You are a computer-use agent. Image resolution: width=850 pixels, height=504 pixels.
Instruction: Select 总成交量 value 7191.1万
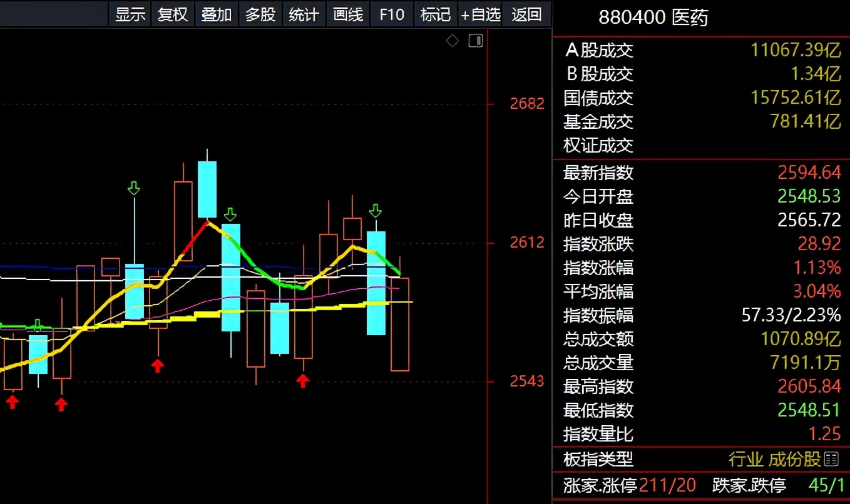(806, 363)
